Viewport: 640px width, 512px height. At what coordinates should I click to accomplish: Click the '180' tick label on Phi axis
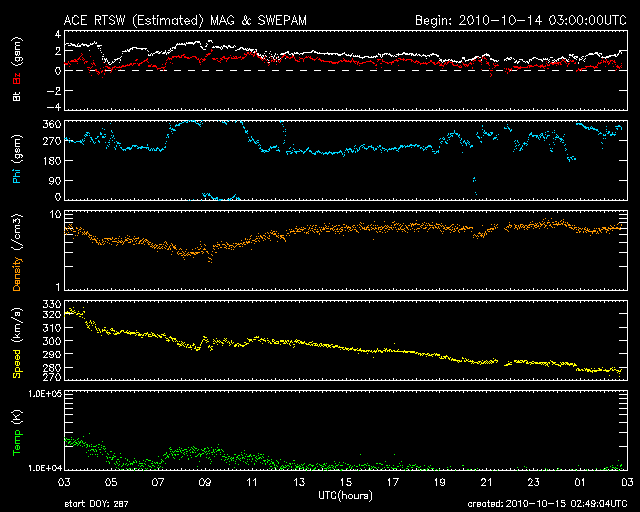(x=52, y=160)
